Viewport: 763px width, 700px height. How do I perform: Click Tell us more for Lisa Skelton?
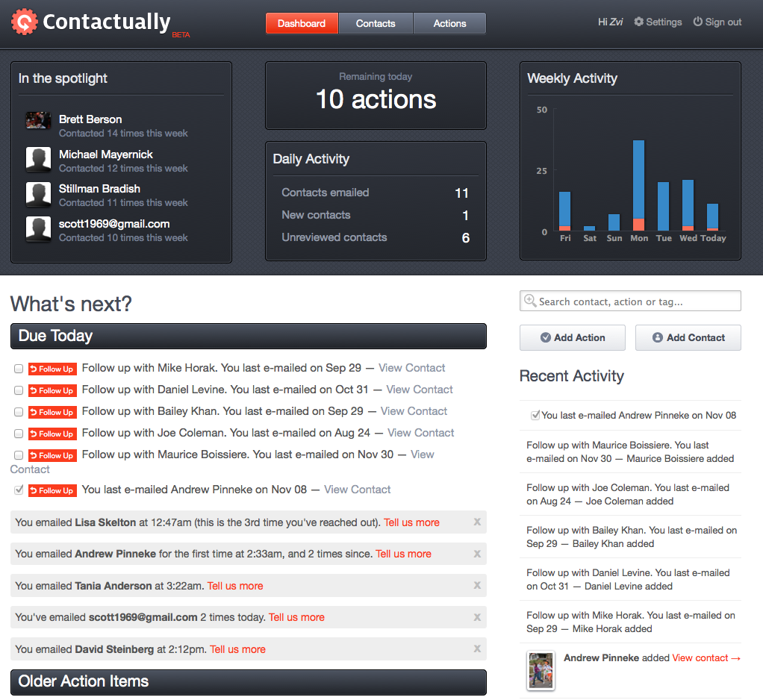click(x=411, y=522)
